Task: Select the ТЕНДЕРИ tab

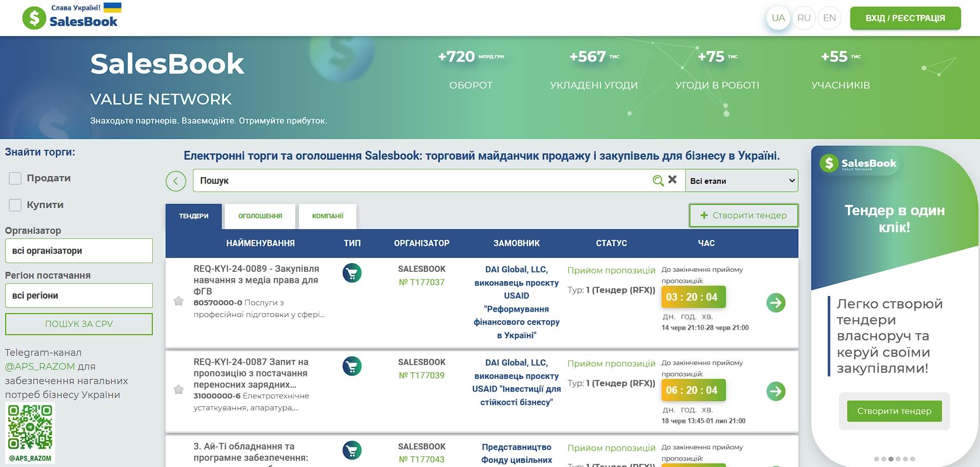Action: coord(194,216)
